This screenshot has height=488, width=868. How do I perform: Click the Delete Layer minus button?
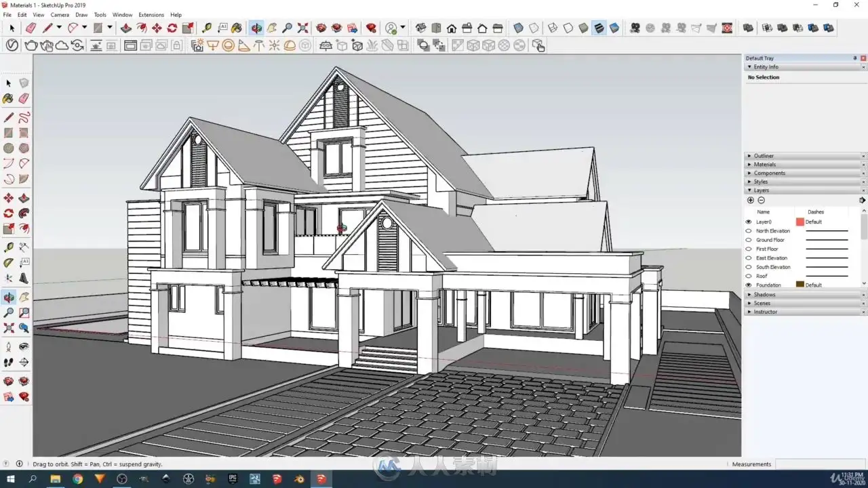coord(761,201)
